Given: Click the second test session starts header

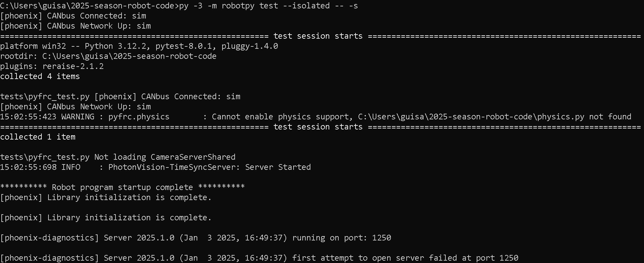Looking at the screenshot, I should tap(318, 127).
